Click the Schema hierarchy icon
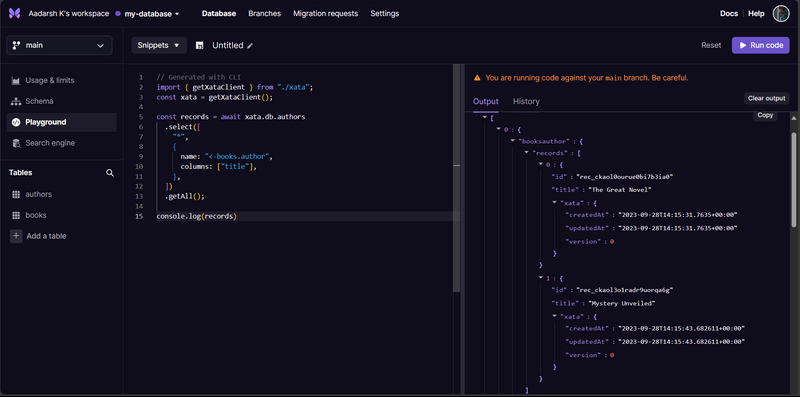 click(x=16, y=102)
